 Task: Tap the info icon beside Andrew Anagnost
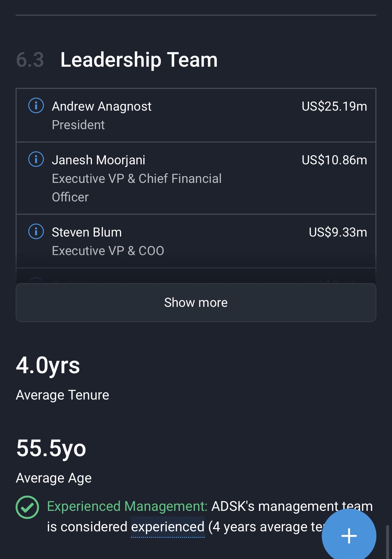pyautogui.click(x=36, y=106)
